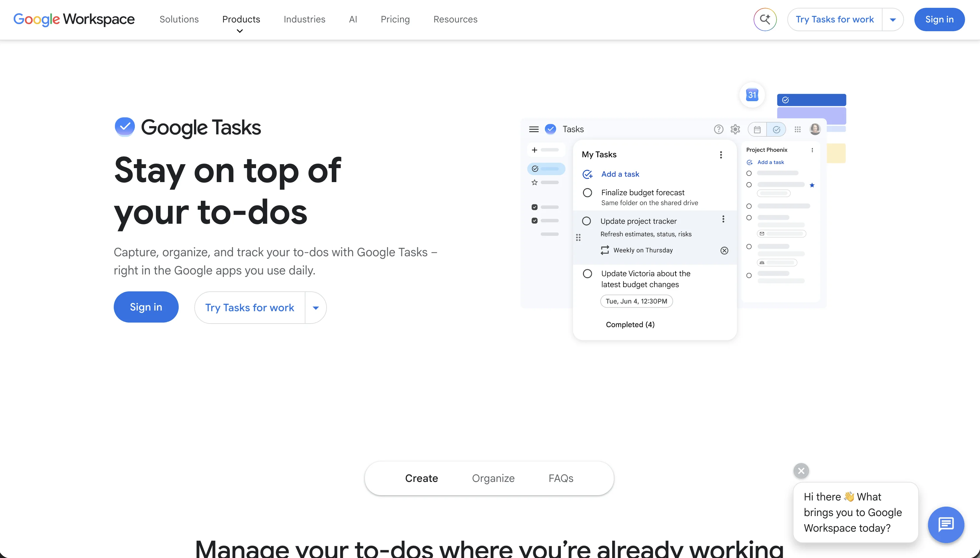The image size is (980, 558).
Task: Click the user profile avatar
Action: point(815,129)
